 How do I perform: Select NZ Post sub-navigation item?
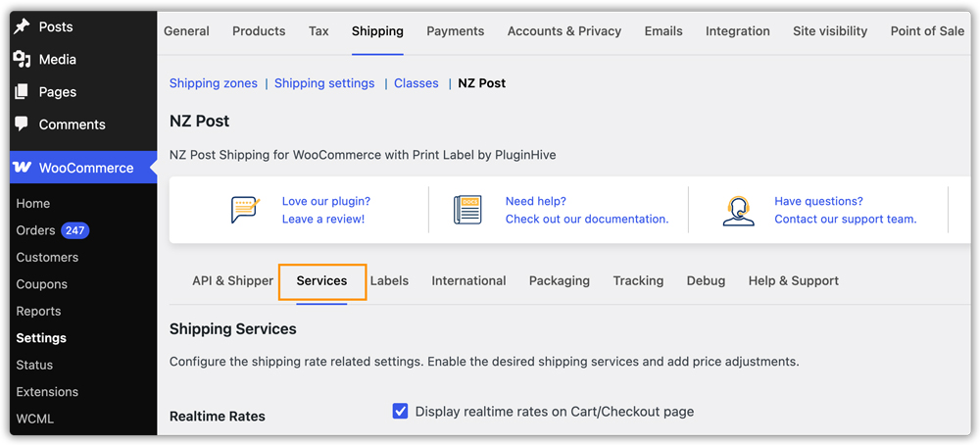(x=482, y=83)
